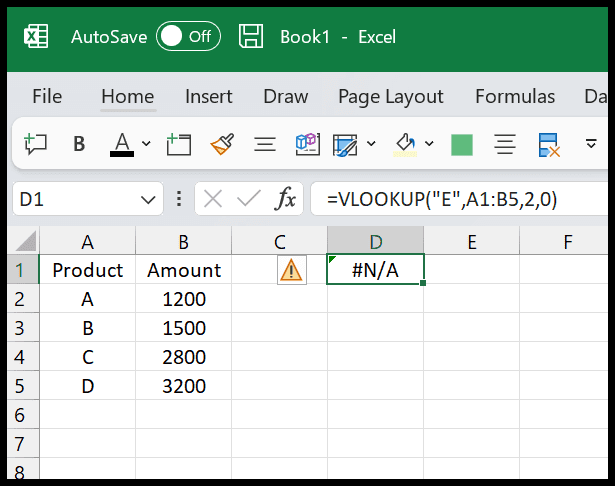Expand the font color dropdown arrow
Viewport: 615px width, 486px height.
146,144
